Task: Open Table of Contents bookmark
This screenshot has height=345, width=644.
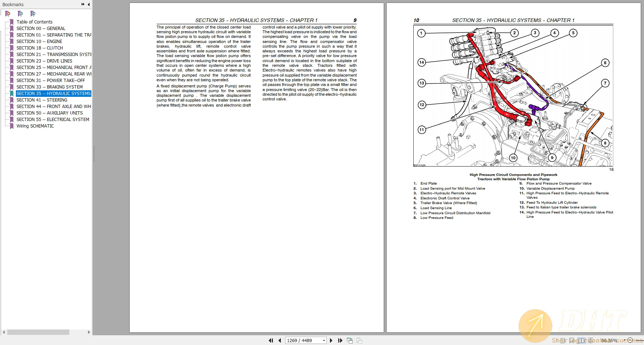Action: click(34, 22)
